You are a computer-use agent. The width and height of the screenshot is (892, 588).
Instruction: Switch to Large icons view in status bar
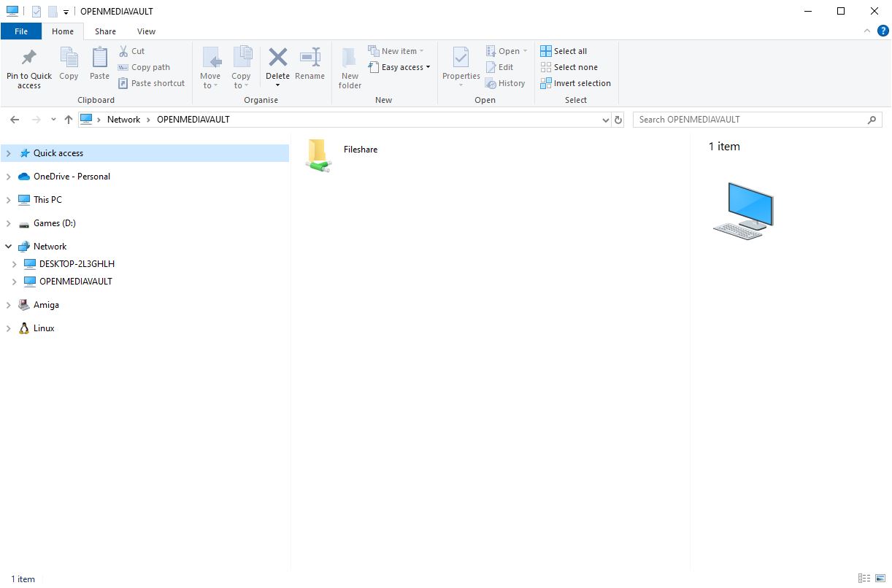880,579
